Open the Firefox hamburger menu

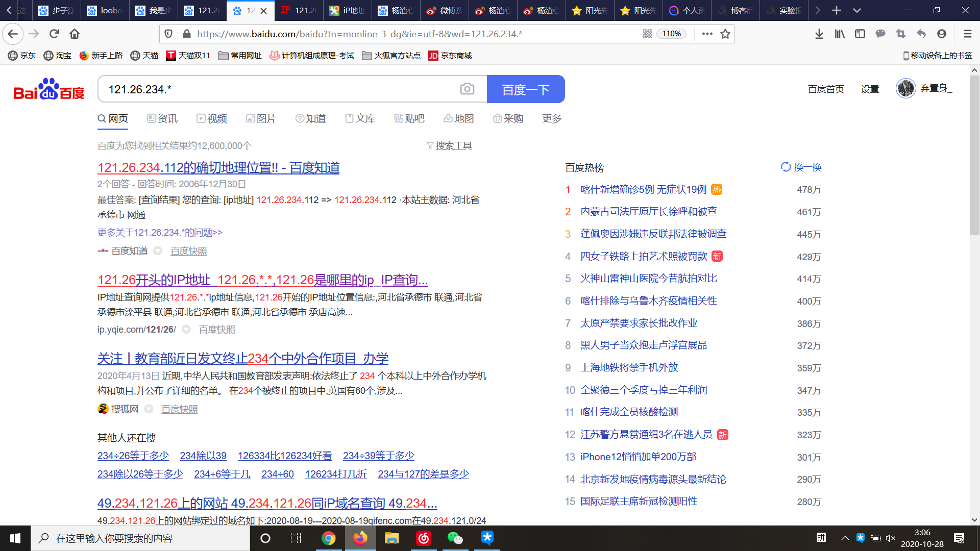tap(967, 34)
